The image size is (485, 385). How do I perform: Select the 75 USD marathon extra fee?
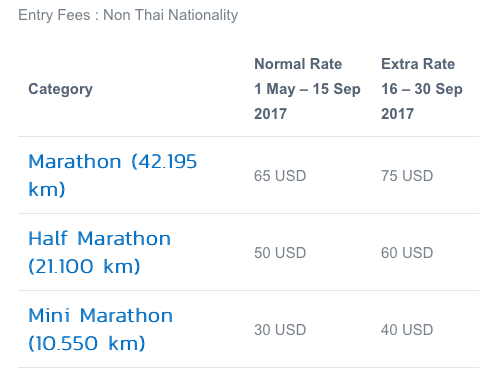point(407,176)
